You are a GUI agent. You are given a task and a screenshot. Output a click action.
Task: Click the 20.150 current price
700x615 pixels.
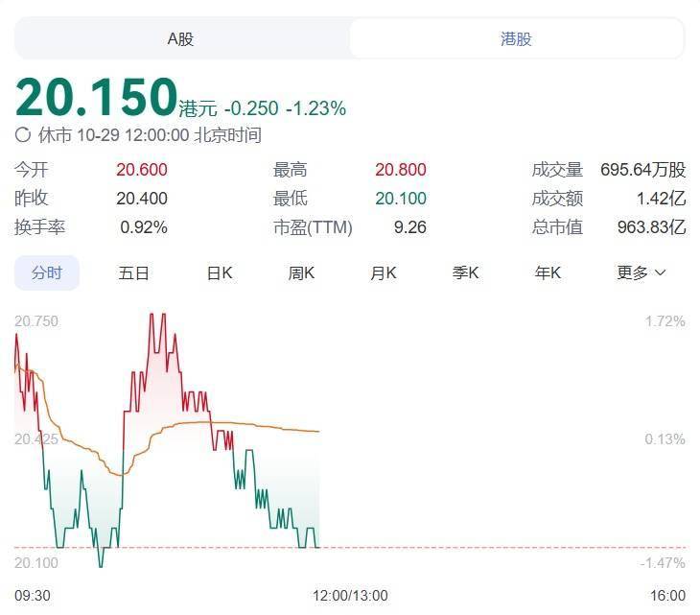(x=96, y=99)
